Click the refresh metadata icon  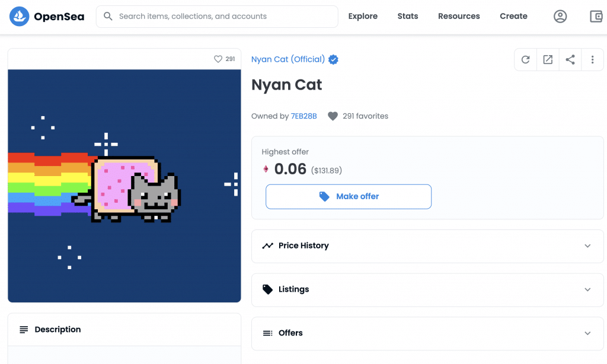[x=525, y=59]
